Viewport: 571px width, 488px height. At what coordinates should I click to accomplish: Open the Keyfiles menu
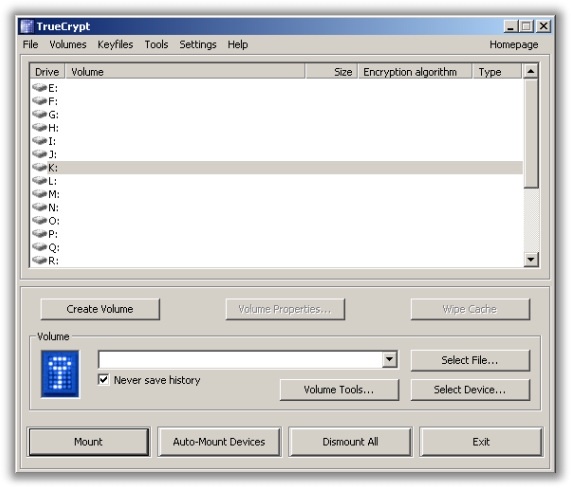tap(115, 44)
